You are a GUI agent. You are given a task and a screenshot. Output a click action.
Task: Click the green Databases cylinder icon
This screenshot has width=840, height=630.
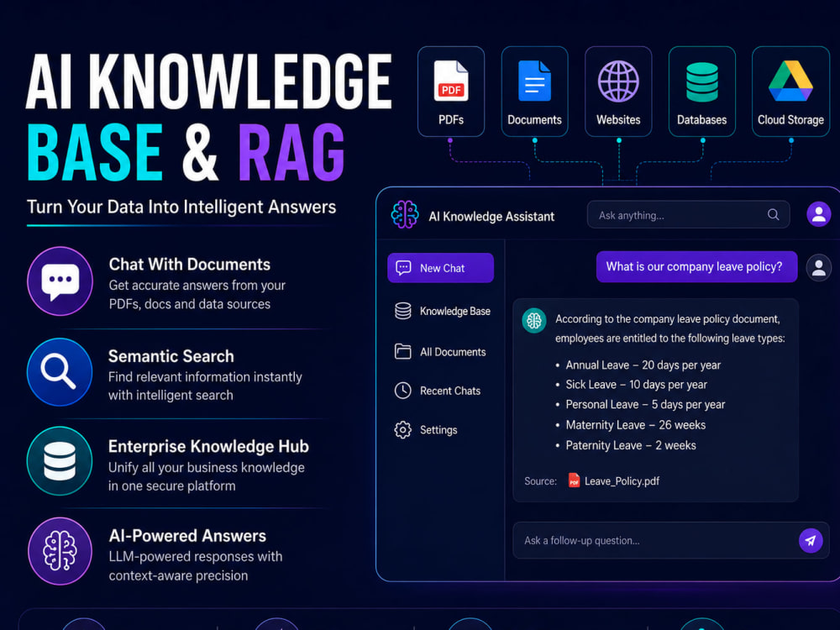click(x=701, y=82)
